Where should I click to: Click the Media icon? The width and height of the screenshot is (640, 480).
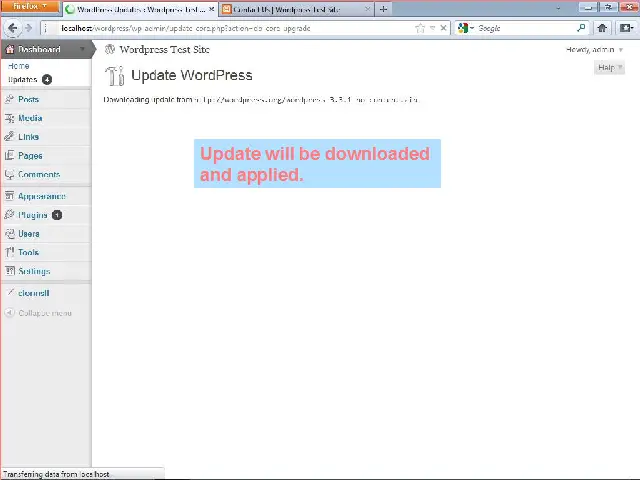pos(9,118)
